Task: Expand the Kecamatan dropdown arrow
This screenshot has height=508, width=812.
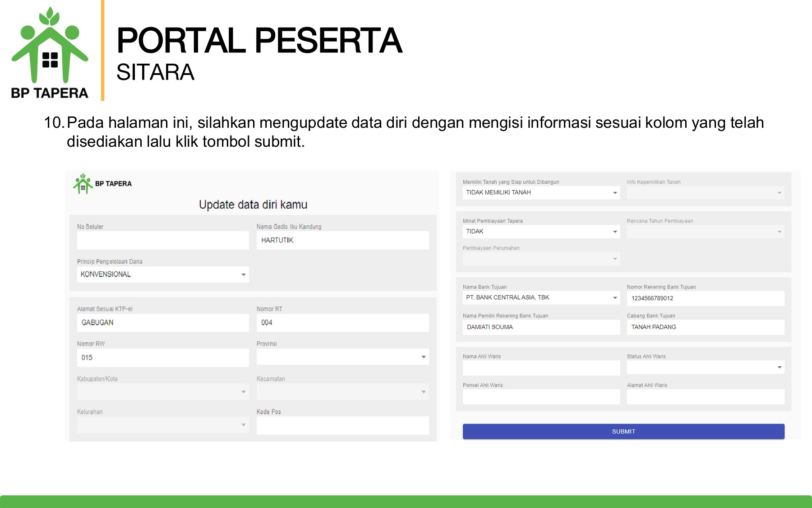Action: [423, 392]
